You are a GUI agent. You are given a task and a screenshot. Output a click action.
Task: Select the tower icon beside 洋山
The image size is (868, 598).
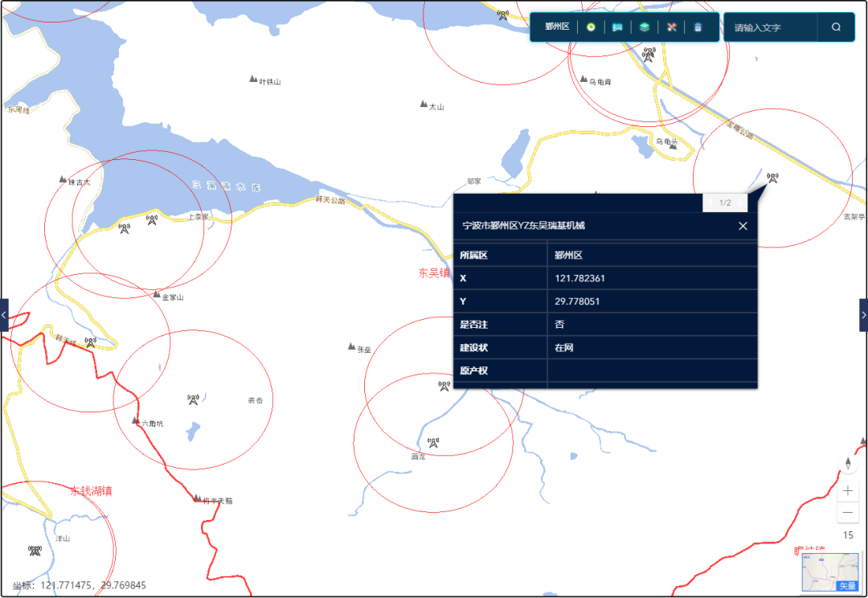[x=35, y=551]
